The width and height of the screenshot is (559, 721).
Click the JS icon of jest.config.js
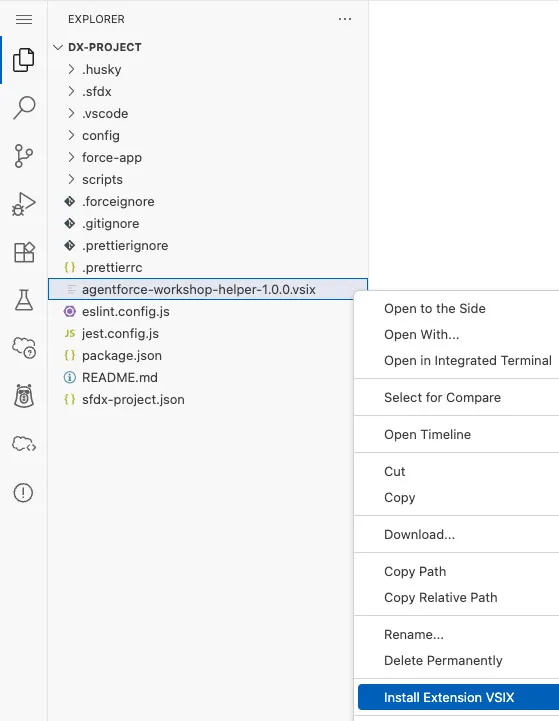(x=69, y=333)
